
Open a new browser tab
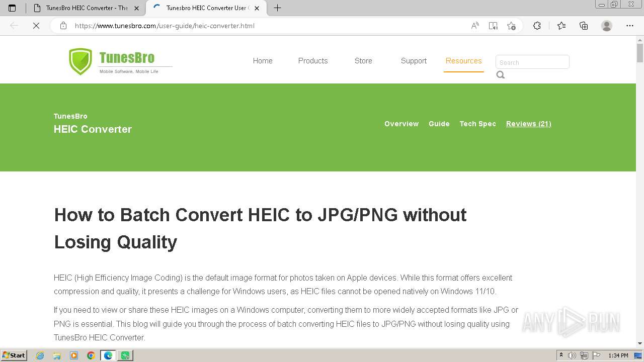coord(277,8)
